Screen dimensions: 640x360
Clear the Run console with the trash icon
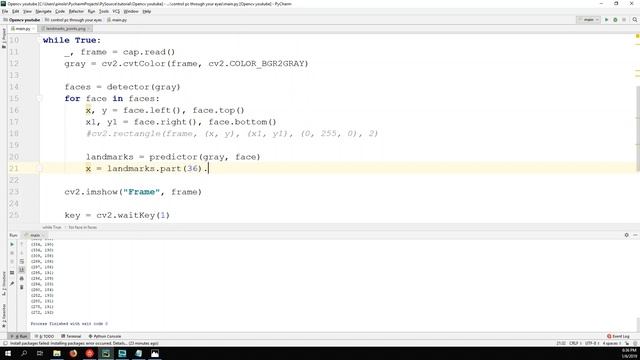click(22, 287)
